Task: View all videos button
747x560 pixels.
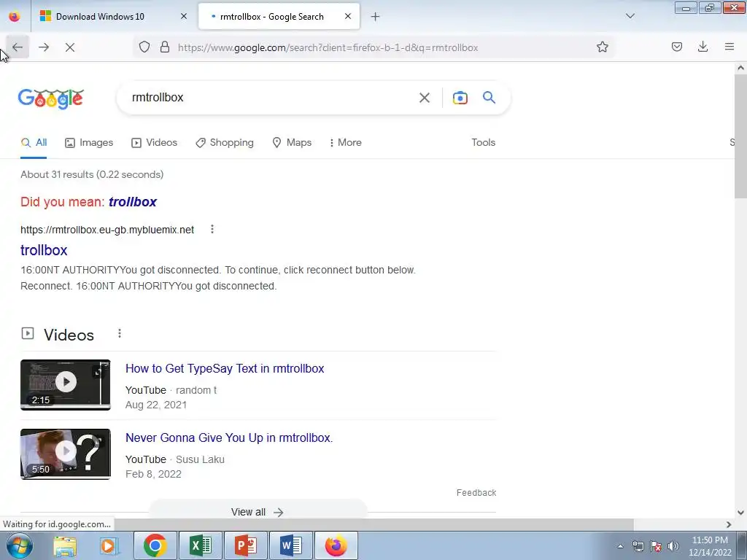Action: tap(258, 512)
